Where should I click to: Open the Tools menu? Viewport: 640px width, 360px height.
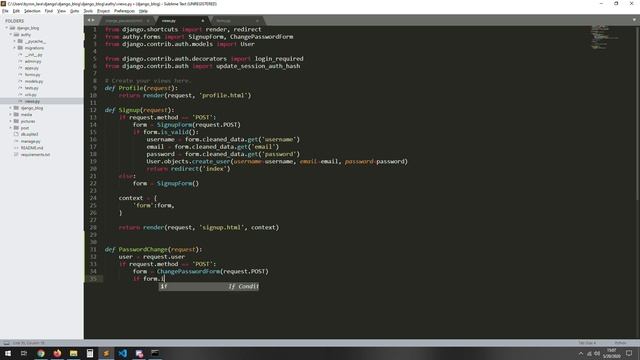click(88, 11)
